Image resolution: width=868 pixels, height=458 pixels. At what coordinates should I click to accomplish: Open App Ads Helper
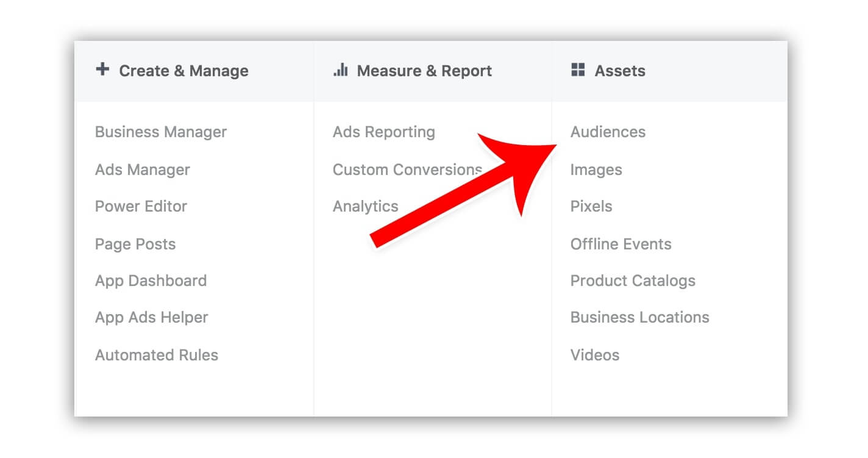(x=152, y=318)
